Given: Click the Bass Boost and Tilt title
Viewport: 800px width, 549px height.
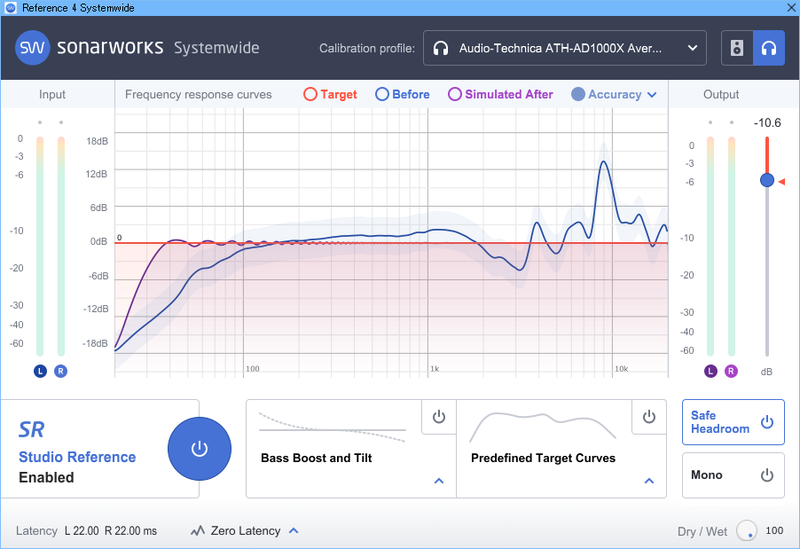Looking at the screenshot, I should (316, 458).
